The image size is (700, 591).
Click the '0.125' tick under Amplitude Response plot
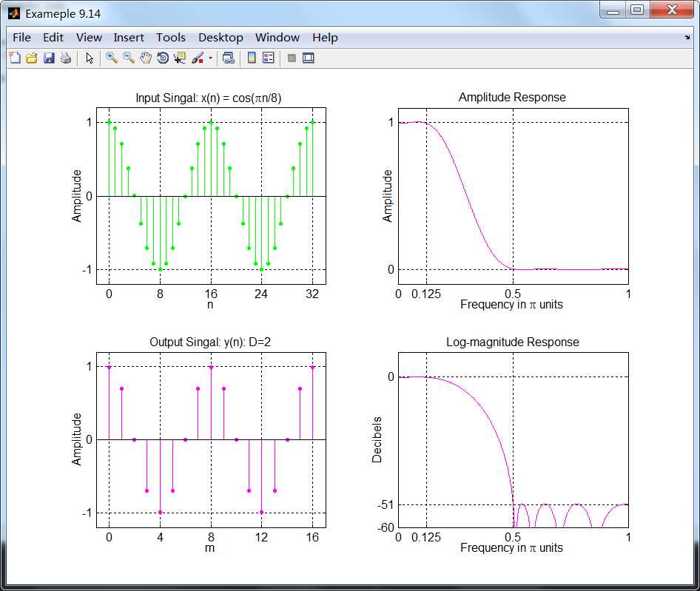[426, 294]
